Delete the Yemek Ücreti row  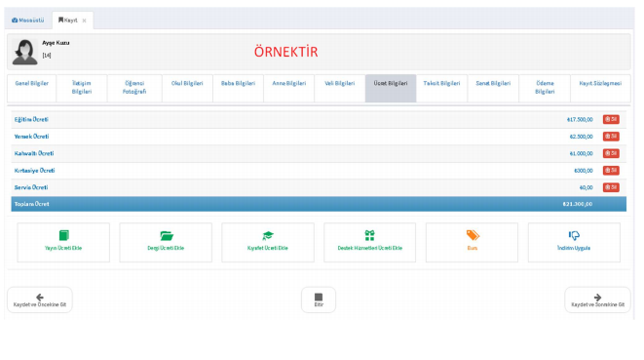(x=611, y=137)
